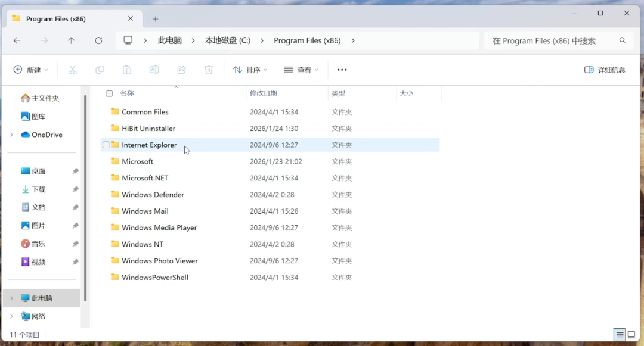The width and height of the screenshot is (644, 346).
Task: Click the Cut scissors icon
Action: pyautogui.click(x=72, y=70)
